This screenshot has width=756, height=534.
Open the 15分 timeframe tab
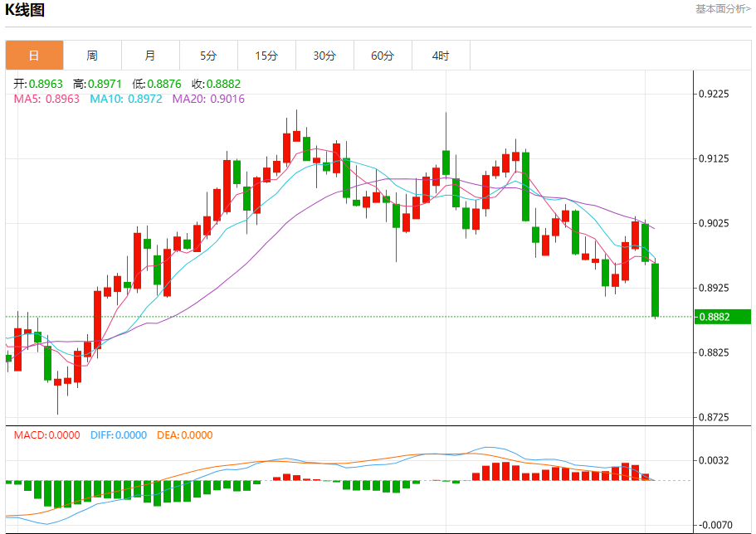[x=266, y=56]
